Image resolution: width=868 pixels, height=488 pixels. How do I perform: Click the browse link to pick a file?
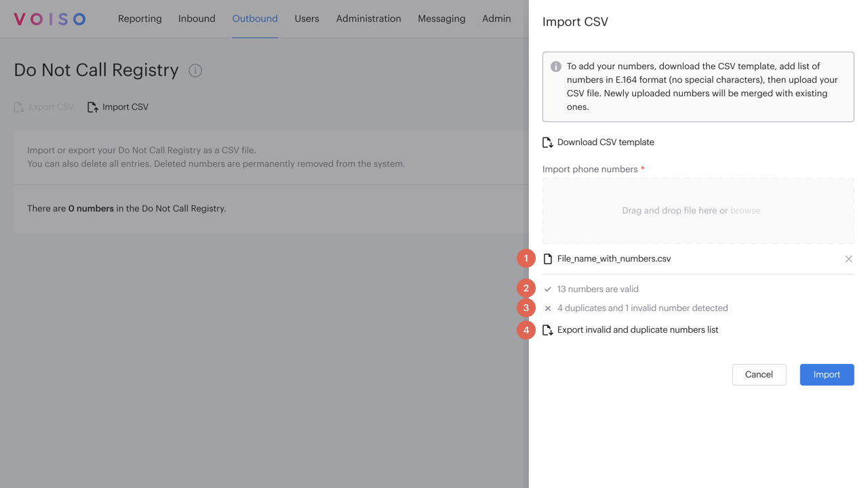[x=745, y=210]
